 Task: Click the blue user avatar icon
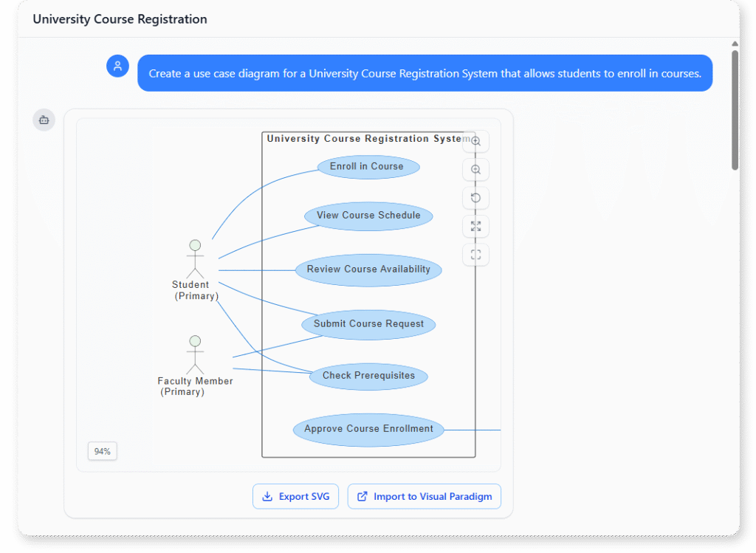[117, 66]
